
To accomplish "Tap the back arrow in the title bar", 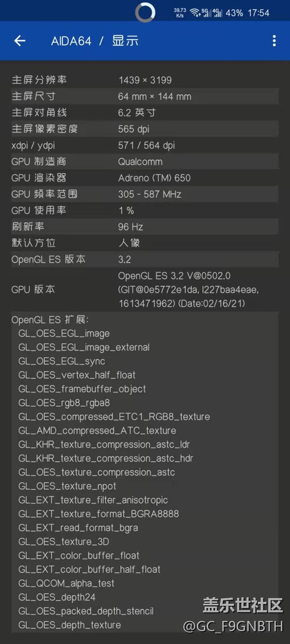I will [x=20, y=41].
